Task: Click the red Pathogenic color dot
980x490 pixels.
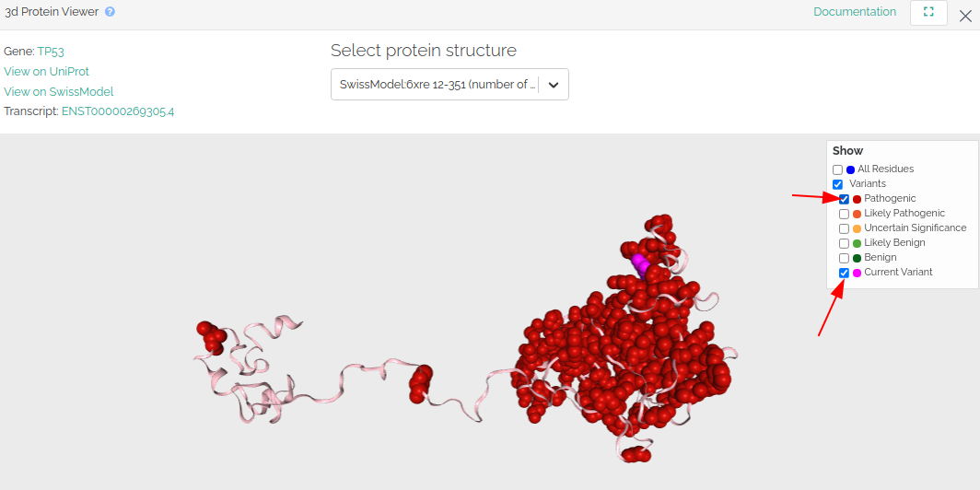Action: [x=857, y=199]
